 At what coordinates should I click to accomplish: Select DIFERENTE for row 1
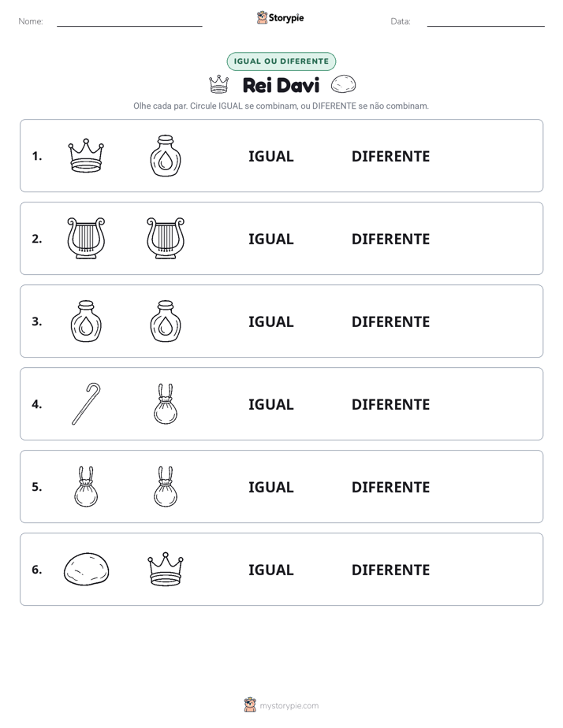[390, 157]
